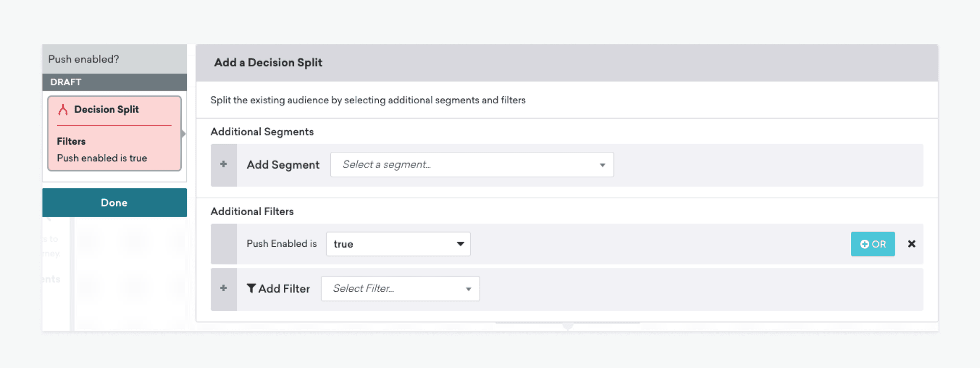Click the Push enabled? step name
The height and width of the screenshot is (368, 980).
(84, 59)
